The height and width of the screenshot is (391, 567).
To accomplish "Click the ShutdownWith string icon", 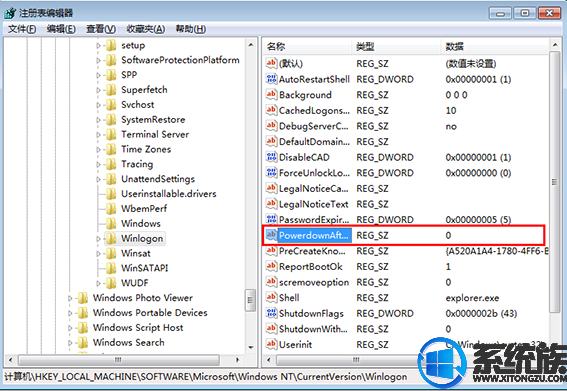I will [x=271, y=328].
